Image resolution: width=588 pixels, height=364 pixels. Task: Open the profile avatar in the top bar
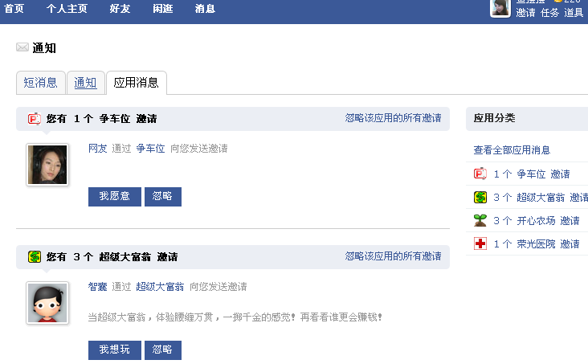(x=500, y=8)
